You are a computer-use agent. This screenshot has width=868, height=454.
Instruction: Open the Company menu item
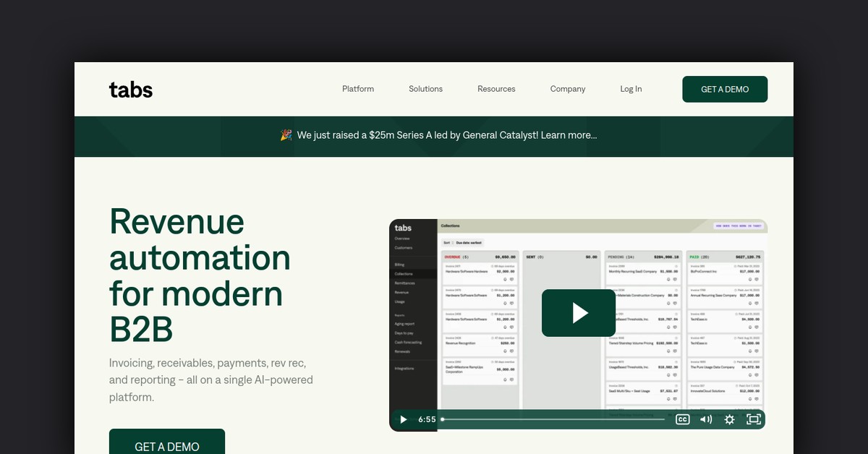tap(568, 89)
